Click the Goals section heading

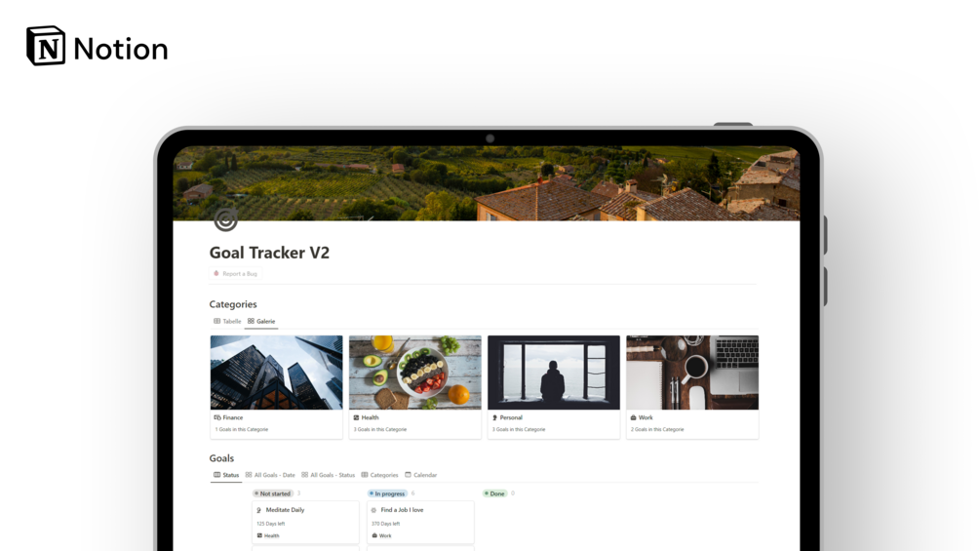click(x=222, y=458)
